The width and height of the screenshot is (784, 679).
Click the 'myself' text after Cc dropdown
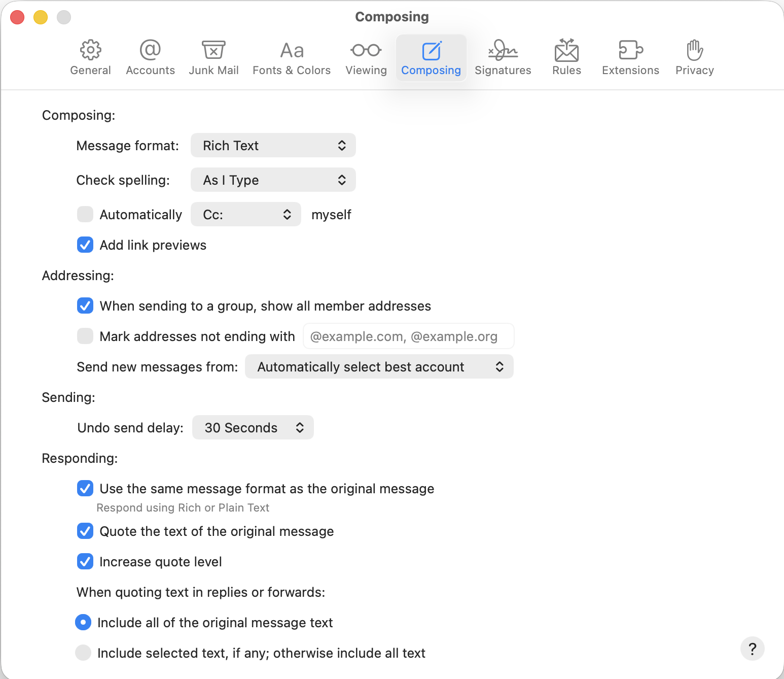point(331,215)
